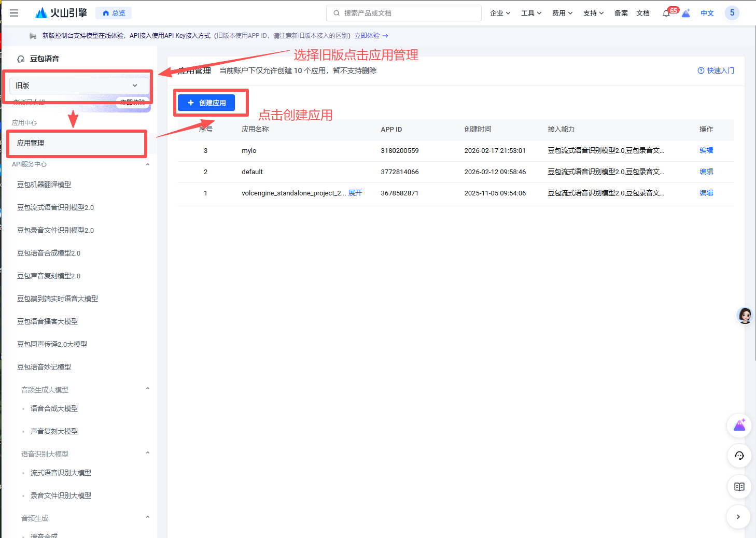This screenshot has width=756, height=538.
Task: Open the floating support headset button
Action: [739, 456]
